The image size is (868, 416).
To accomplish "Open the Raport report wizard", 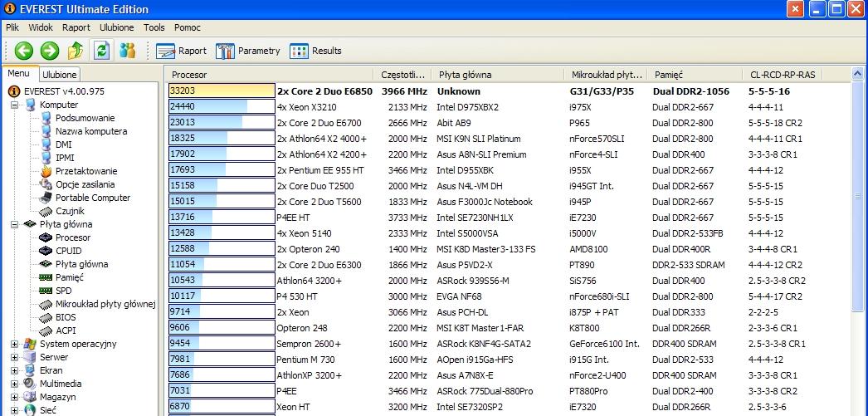I will [182, 51].
